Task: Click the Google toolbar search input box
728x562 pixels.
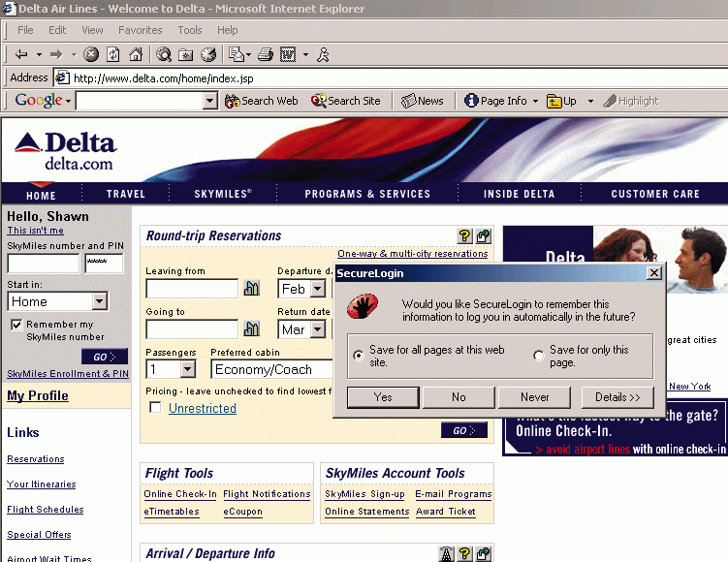Action: tap(140, 101)
